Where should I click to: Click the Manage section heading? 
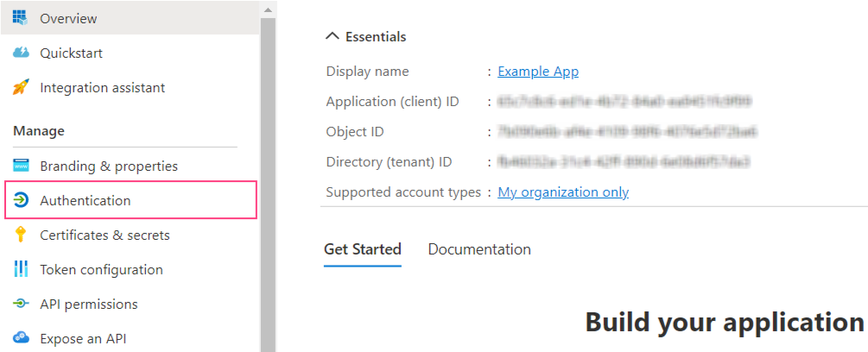(39, 131)
